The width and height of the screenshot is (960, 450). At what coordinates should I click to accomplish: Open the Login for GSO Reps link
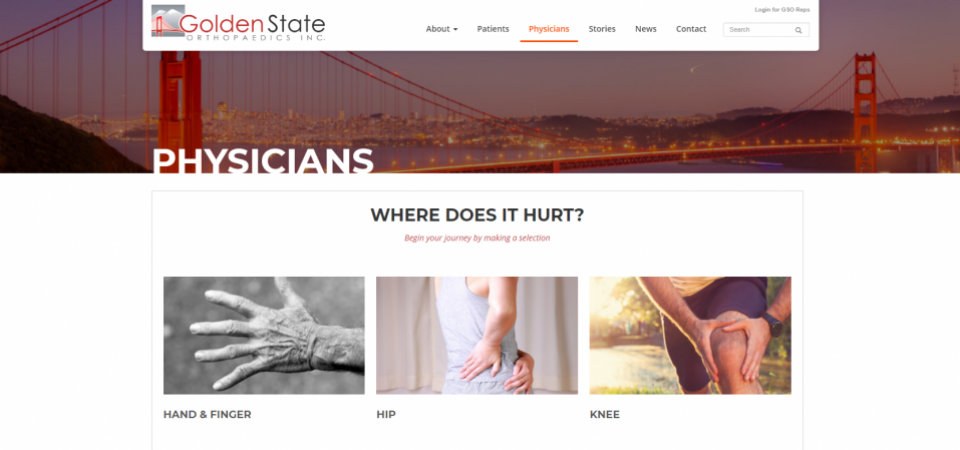click(782, 10)
